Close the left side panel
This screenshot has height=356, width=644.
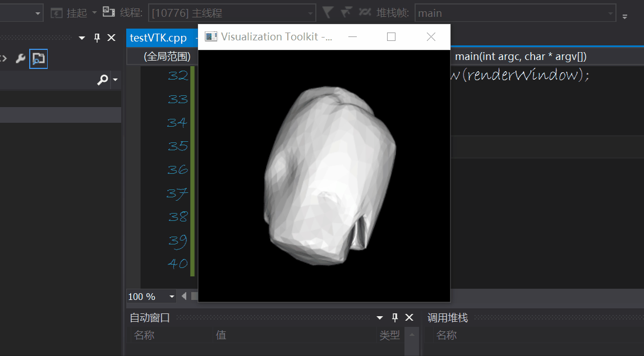tap(111, 38)
